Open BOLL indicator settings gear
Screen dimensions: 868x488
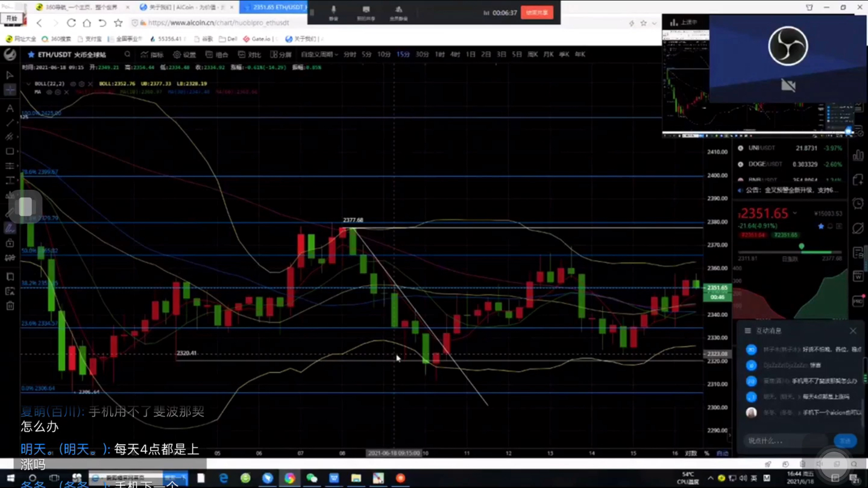81,84
